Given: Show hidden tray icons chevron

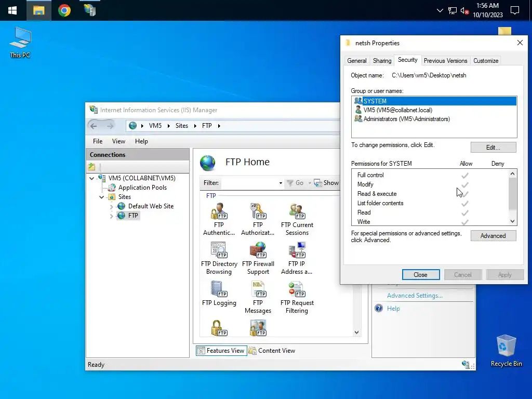Looking at the screenshot, I should (x=440, y=10).
